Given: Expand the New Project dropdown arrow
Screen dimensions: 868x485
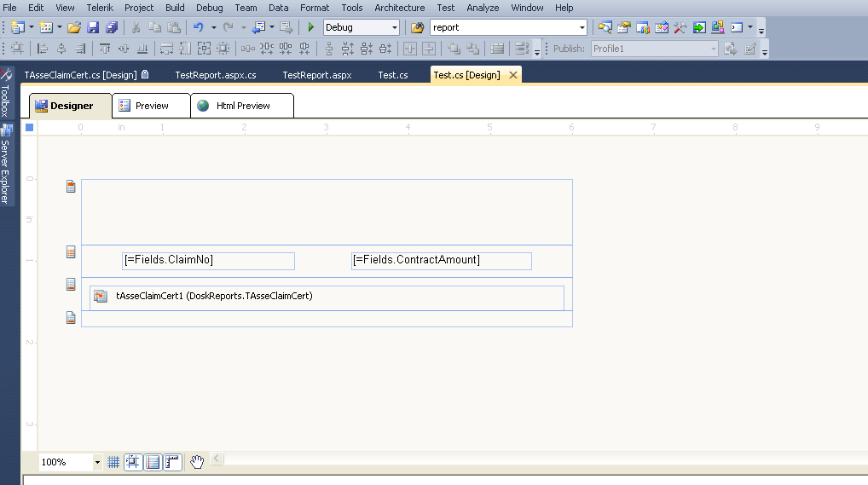Looking at the screenshot, I should (32, 27).
